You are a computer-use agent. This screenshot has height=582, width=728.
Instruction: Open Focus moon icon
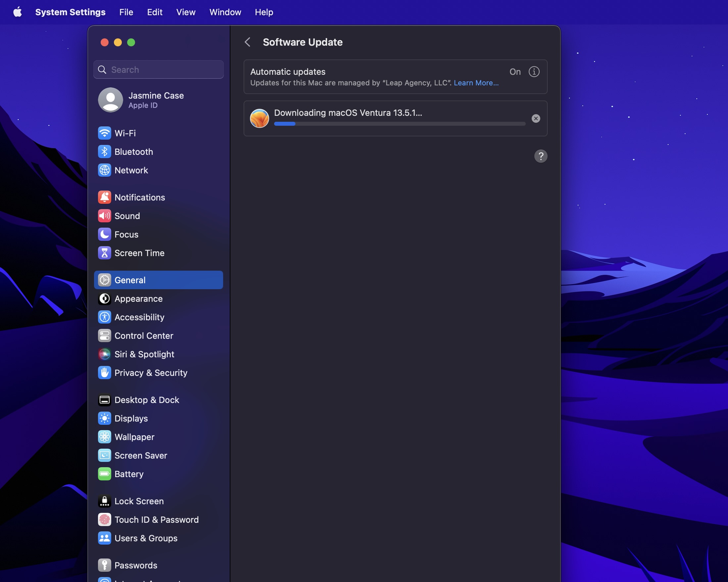(104, 234)
